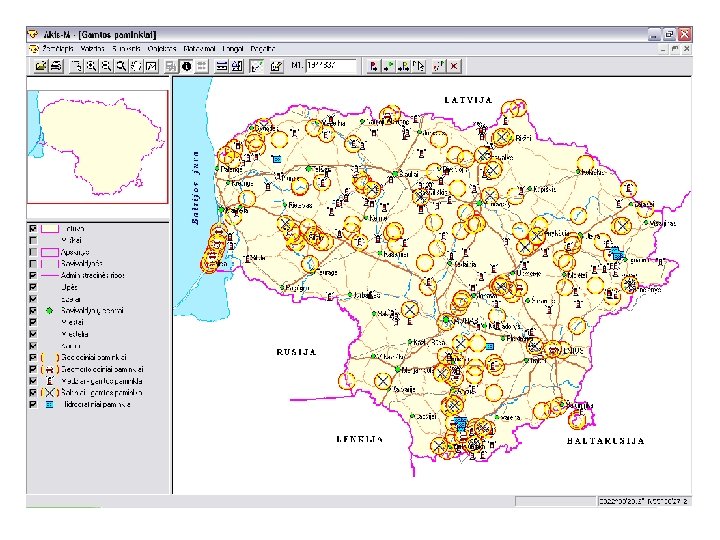Screen dimensions: 720x540
Task: Uncheck Savivaldybių centrai layer checkbox
Action: (x=33, y=310)
